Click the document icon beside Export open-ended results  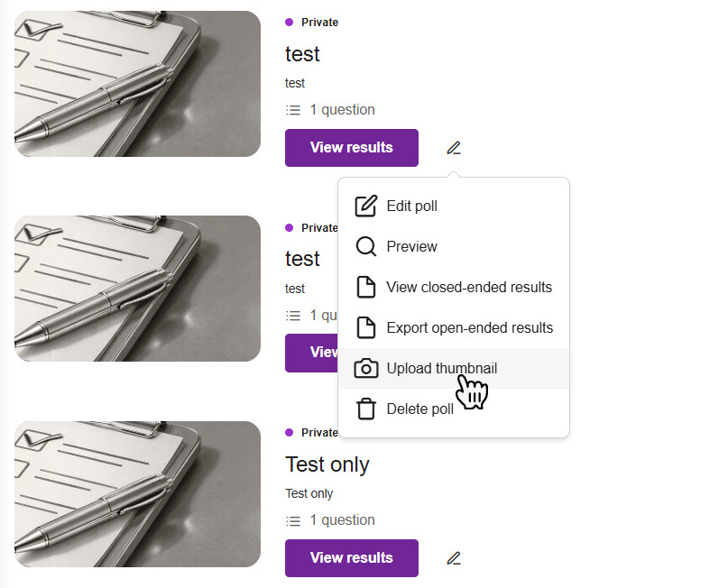click(366, 327)
